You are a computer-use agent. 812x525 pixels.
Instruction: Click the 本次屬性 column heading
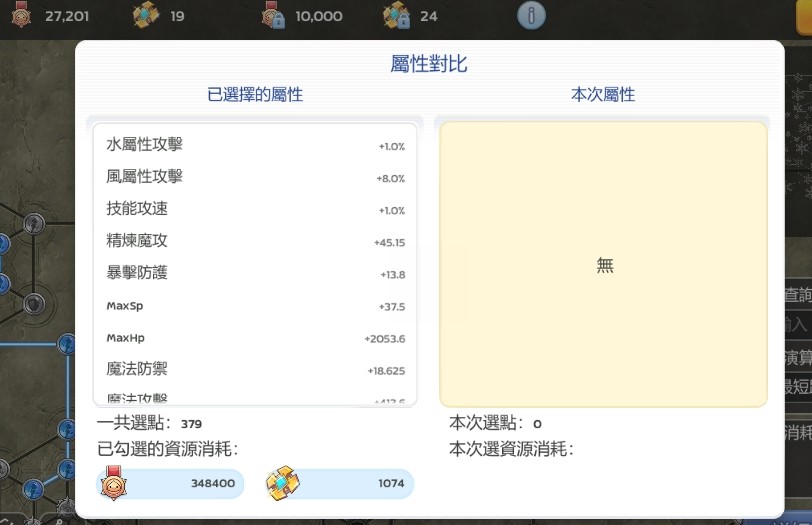(603, 95)
